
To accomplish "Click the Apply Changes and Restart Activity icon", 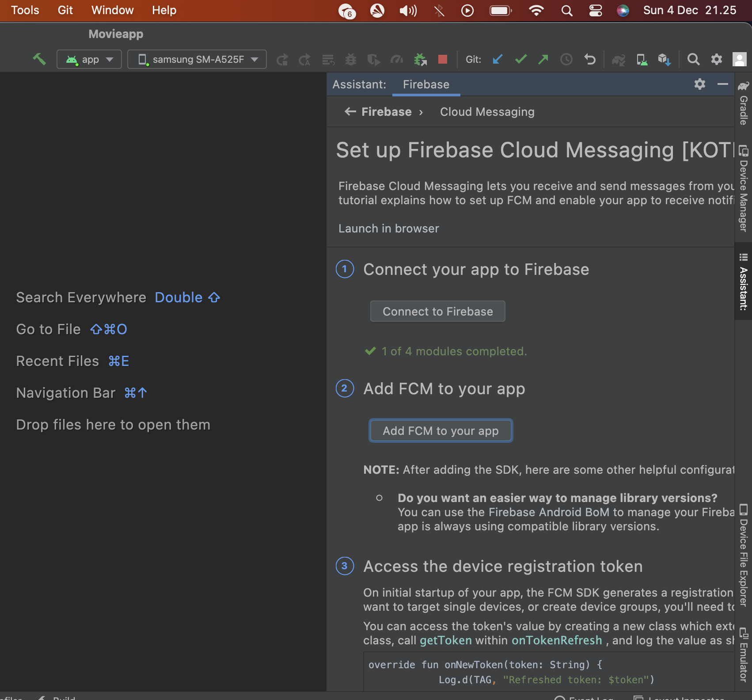I will pos(282,60).
